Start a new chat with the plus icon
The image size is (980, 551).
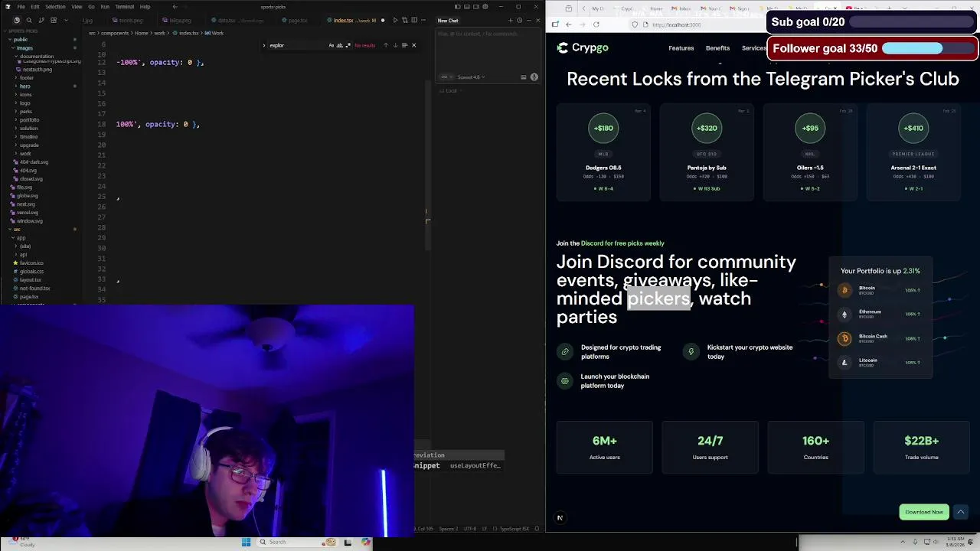pos(511,21)
